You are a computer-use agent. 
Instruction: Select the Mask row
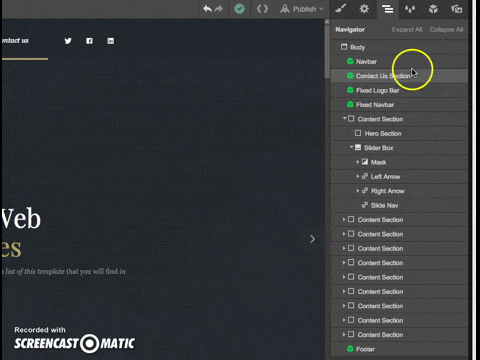(x=399, y=162)
